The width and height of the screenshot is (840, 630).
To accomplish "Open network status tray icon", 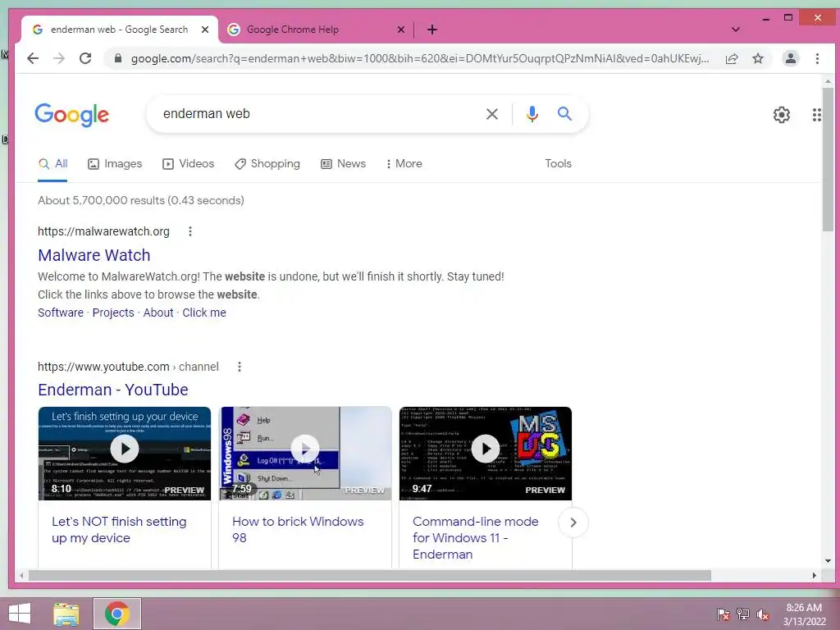I will 743,614.
